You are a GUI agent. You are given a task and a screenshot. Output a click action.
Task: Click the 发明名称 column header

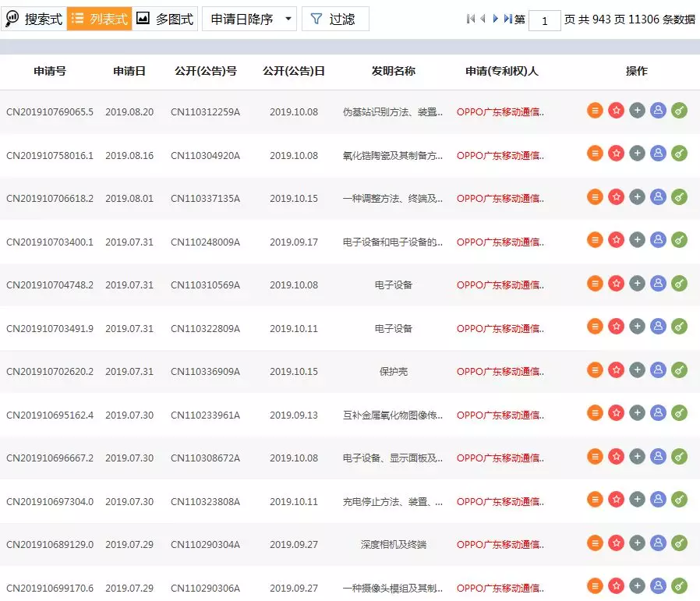392,71
